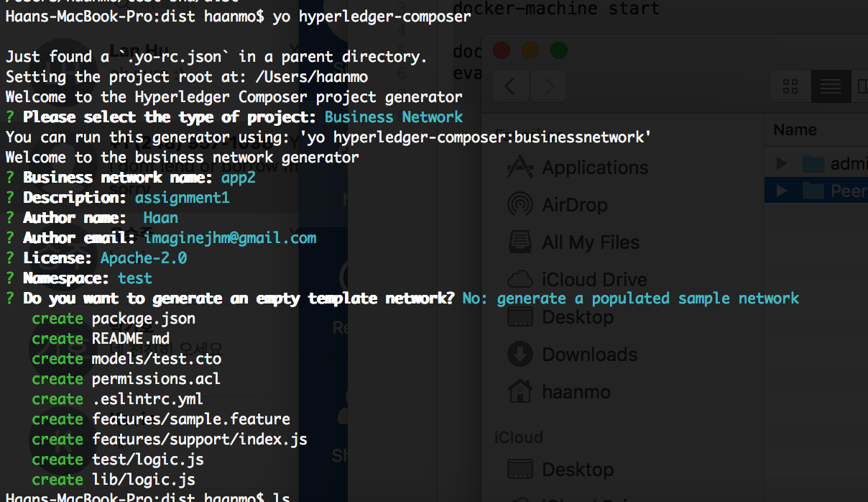Click the 'create test/logic.js' line
Image resolution: width=868 pixels, height=502 pixels.
pos(118,459)
